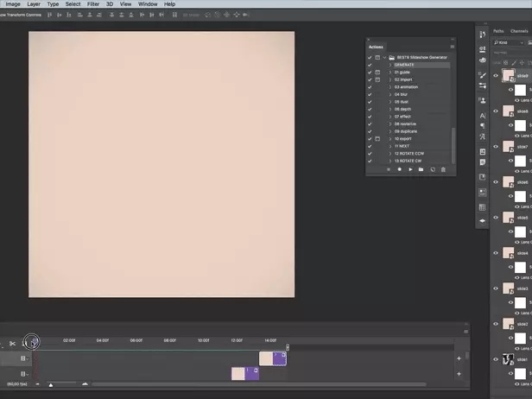The width and height of the screenshot is (532, 399).
Task: Open the Filter menu
Action: pos(93,4)
